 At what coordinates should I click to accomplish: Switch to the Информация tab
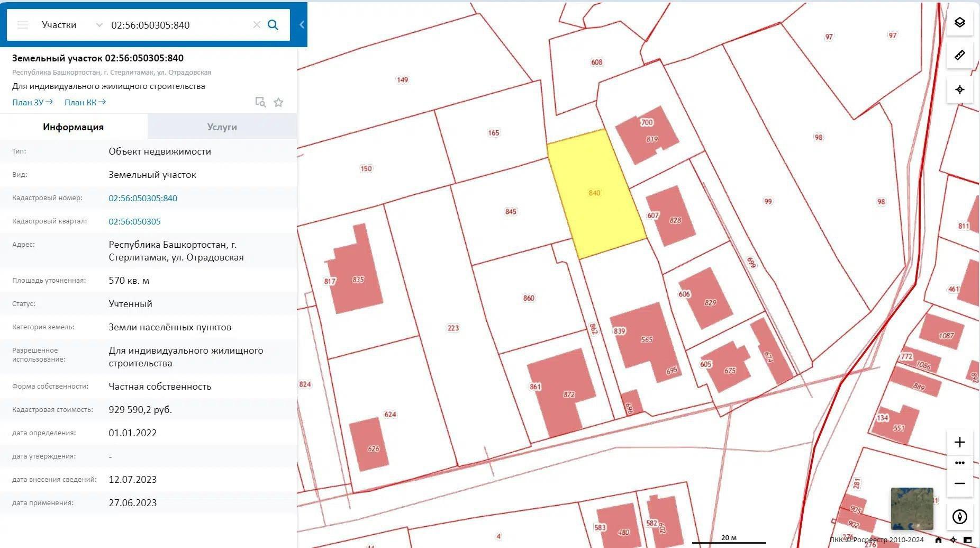click(x=74, y=127)
